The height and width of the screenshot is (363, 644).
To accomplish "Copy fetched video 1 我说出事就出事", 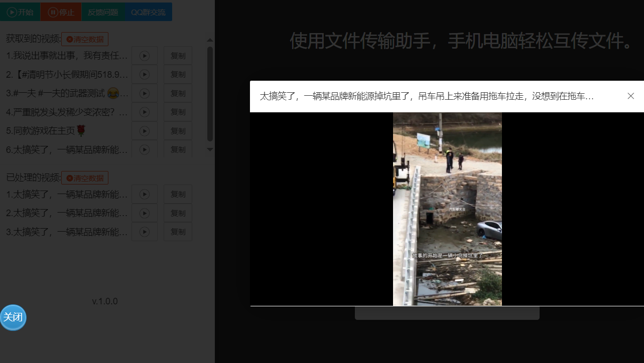I will point(178,56).
